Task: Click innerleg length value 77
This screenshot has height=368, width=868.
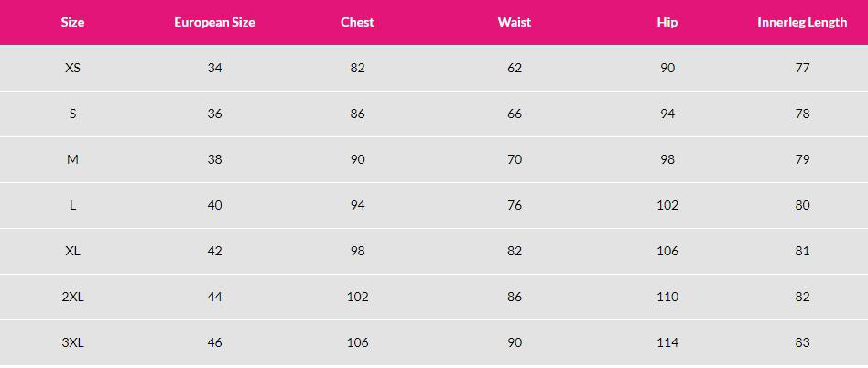Action: (x=802, y=68)
